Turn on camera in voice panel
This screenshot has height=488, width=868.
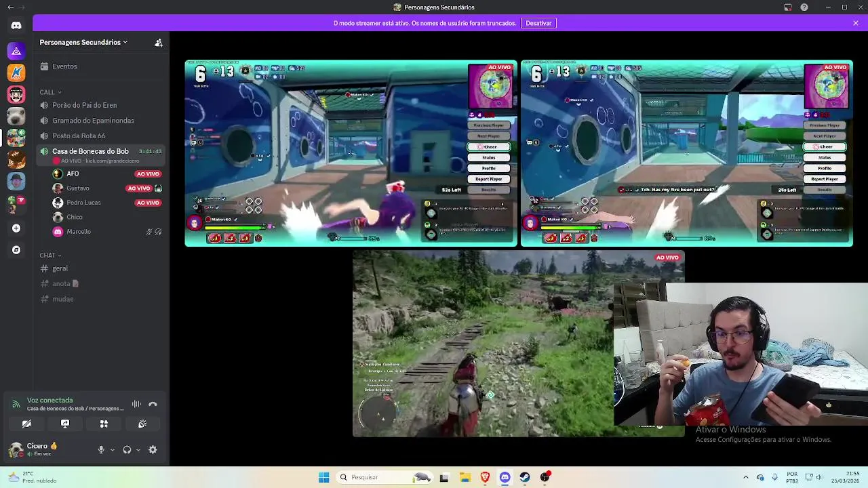coord(26,424)
